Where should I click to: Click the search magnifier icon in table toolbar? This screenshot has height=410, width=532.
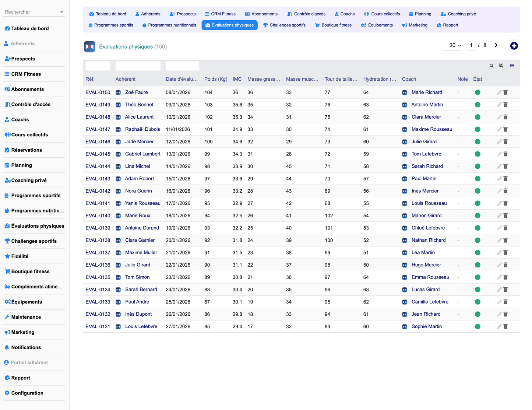click(492, 66)
